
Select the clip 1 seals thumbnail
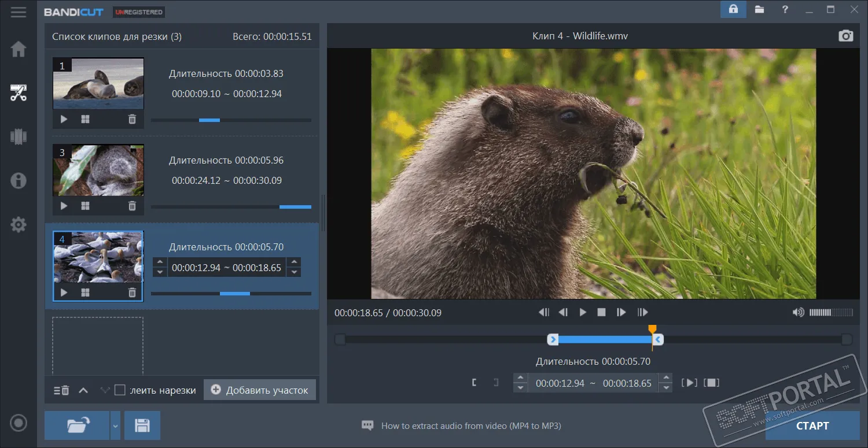[98, 84]
